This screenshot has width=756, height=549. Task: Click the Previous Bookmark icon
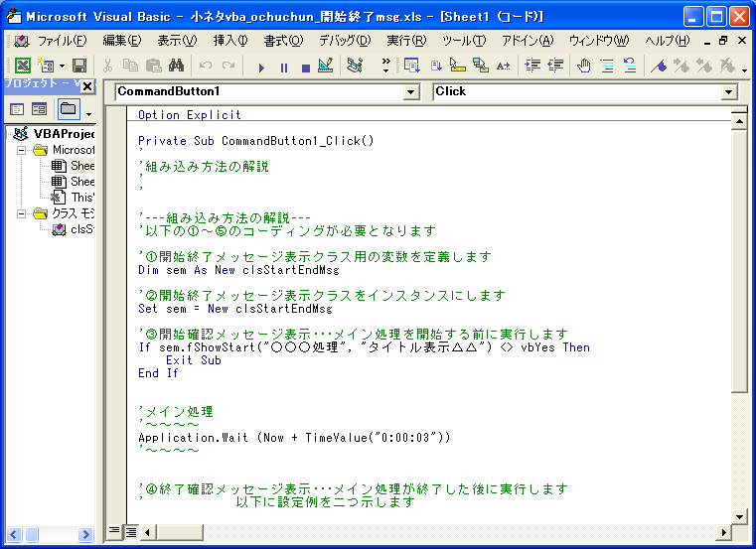(x=704, y=66)
